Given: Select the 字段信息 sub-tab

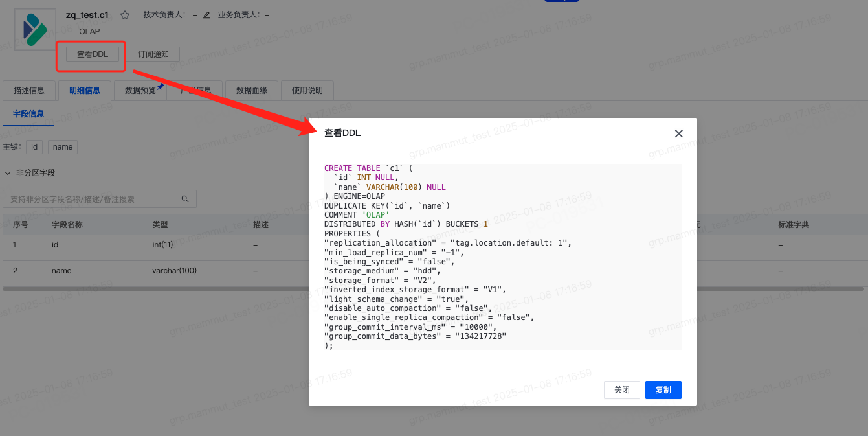Looking at the screenshot, I should tap(28, 113).
